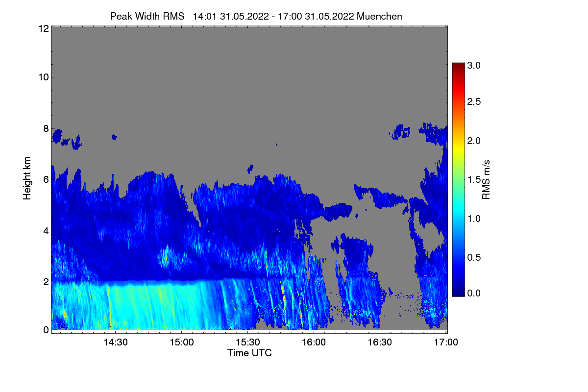Click the location name 'Muenchen' in title
The image size is (588, 392).
tap(380, 16)
